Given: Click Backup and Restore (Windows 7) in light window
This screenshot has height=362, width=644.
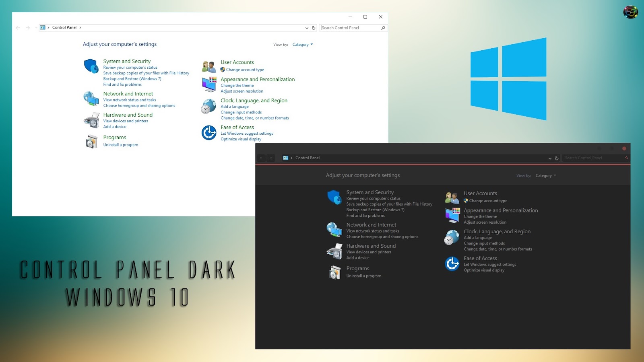Looking at the screenshot, I should [x=132, y=79].
